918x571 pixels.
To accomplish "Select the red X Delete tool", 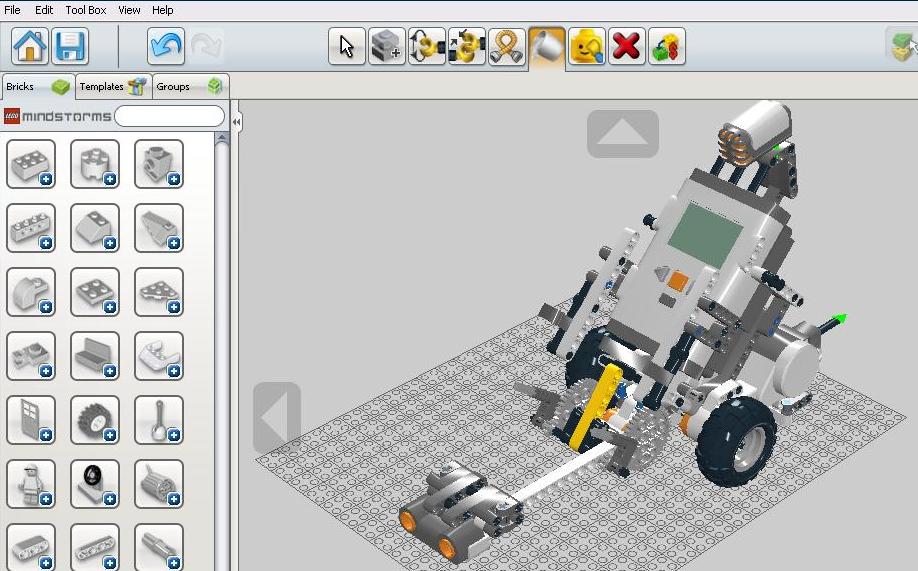I will click(x=626, y=46).
